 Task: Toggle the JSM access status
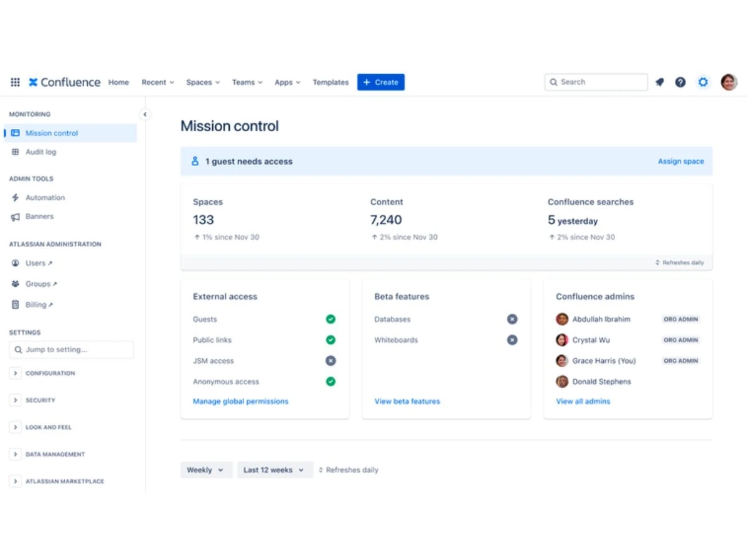331,361
